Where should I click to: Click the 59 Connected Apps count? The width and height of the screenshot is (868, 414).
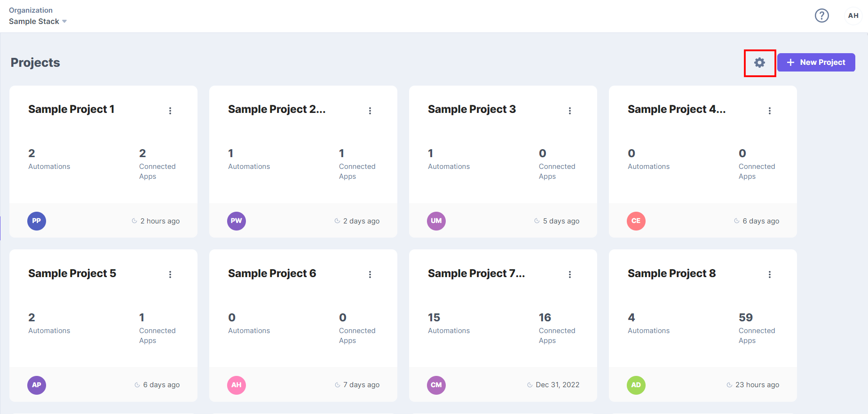(x=745, y=318)
